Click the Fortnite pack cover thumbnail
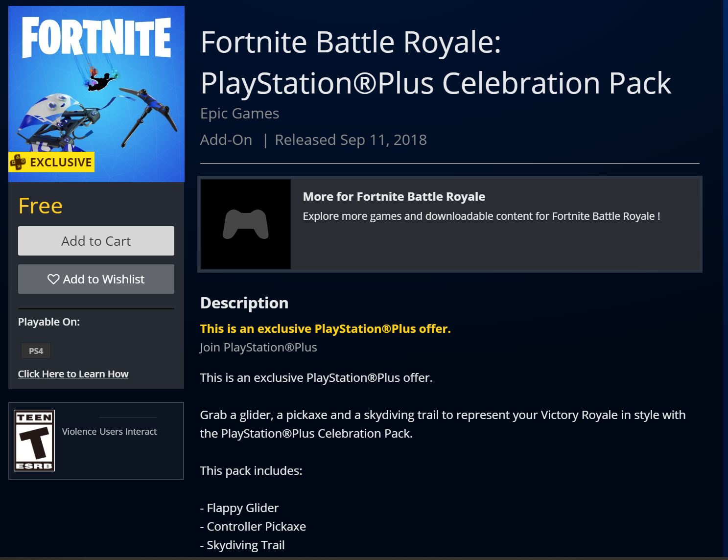 click(96, 94)
